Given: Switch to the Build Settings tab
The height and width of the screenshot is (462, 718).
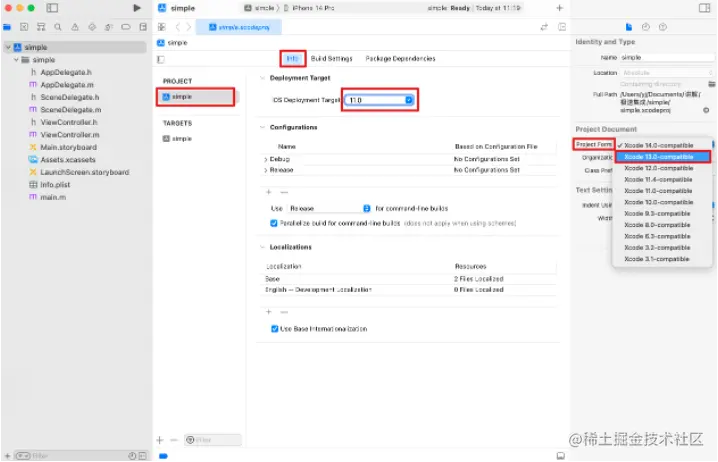Looking at the screenshot, I should pos(332,59).
